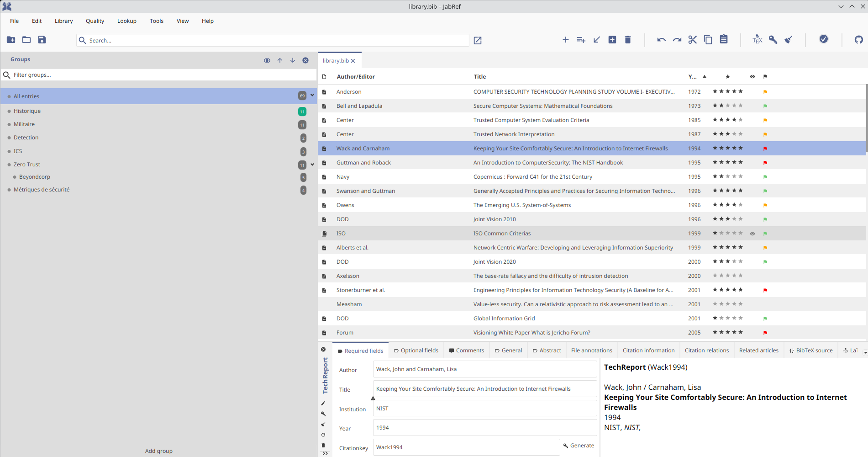868x457 pixels.
Task: Open the search in new window icon
Action: coord(478,41)
